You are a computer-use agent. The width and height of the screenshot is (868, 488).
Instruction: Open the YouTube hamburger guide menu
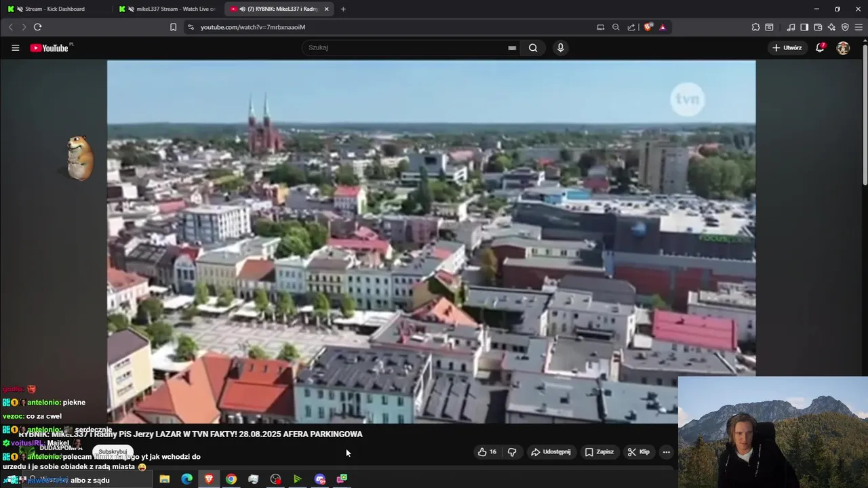click(x=15, y=47)
